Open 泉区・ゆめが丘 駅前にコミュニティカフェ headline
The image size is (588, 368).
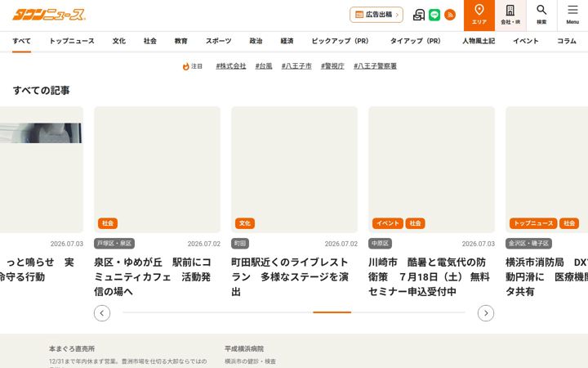(x=153, y=276)
